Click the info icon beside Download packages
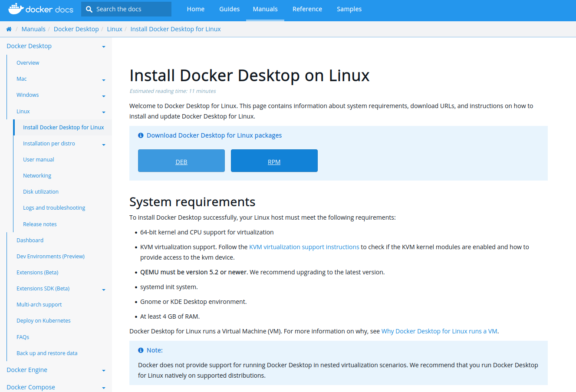The width and height of the screenshot is (576, 392). point(141,135)
